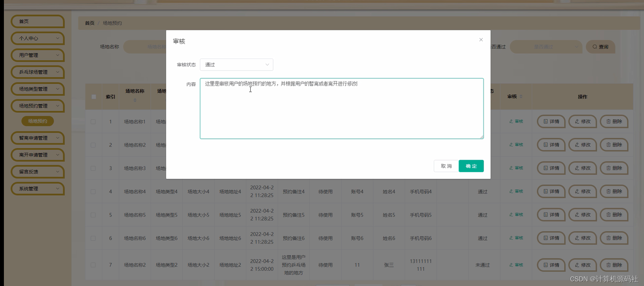Confirm the review with 确定 button
644x286 pixels.
pos(471,166)
